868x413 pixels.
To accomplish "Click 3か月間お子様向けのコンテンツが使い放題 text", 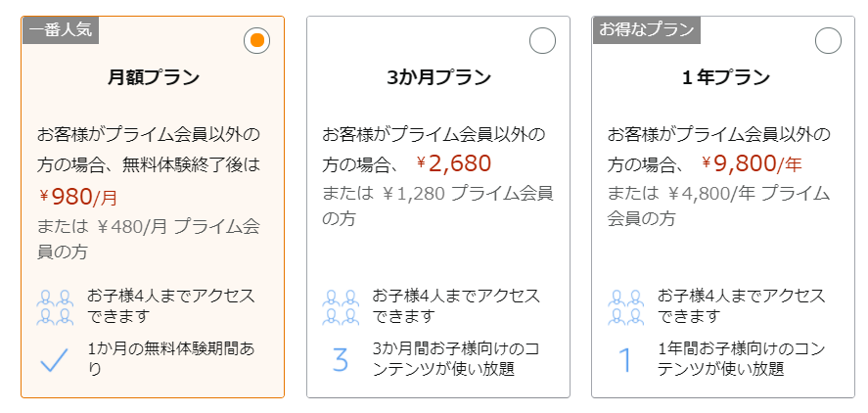I will point(456,359).
